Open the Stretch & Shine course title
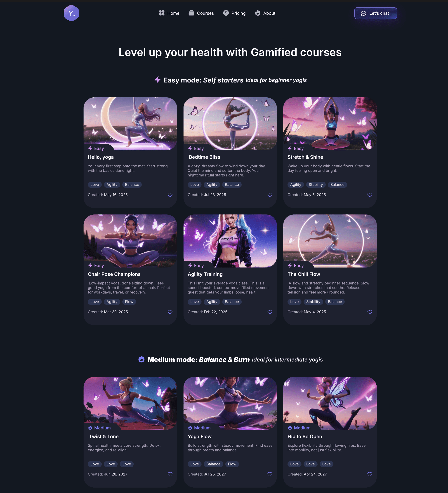The image size is (448, 493). 305,157
